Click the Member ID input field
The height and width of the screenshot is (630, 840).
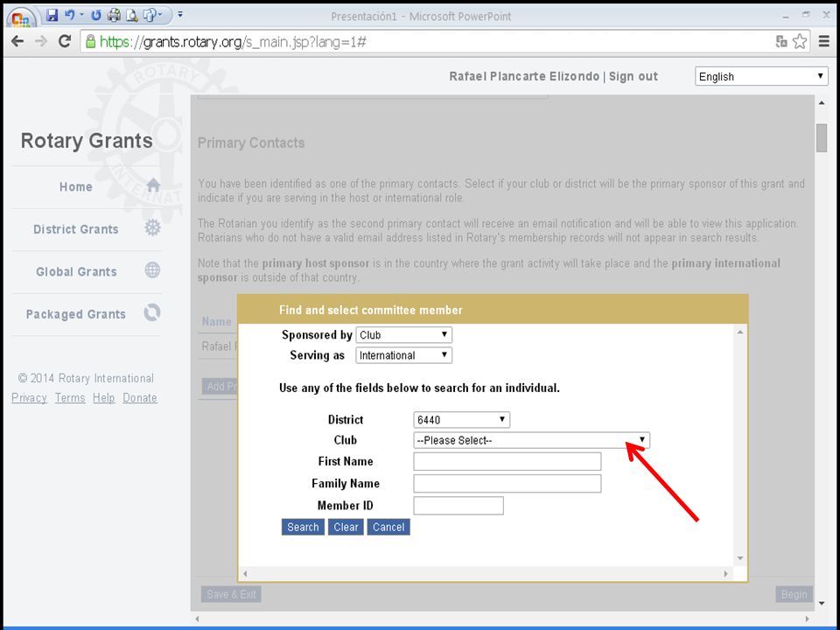(x=458, y=506)
